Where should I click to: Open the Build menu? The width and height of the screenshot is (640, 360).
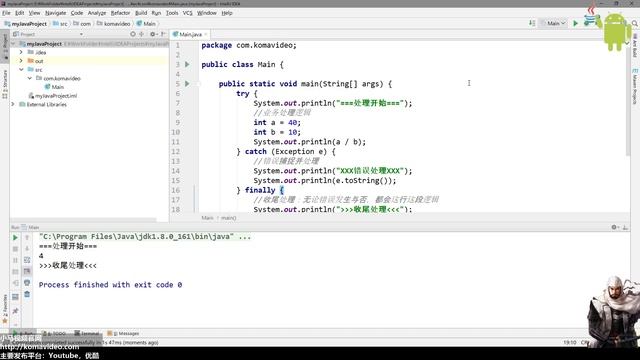[x=141, y=13]
